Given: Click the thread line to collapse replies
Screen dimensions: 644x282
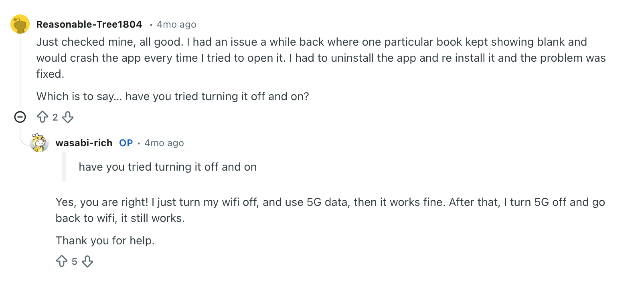Looking at the screenshot, I should 20,72.
